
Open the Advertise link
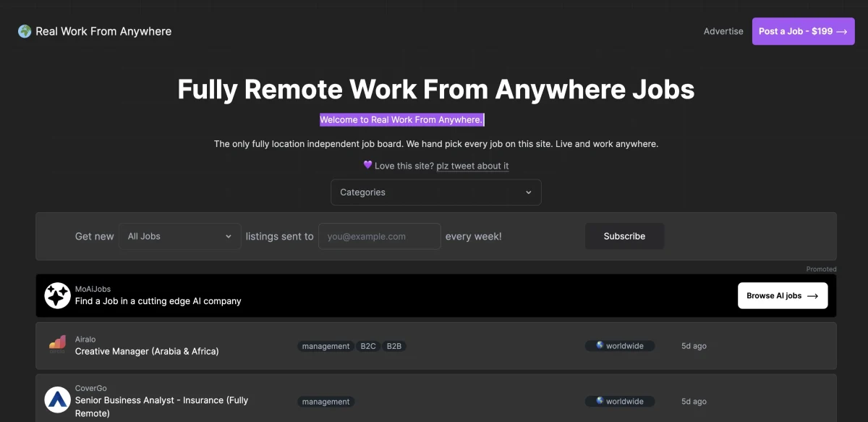click(x=723, y=31)
